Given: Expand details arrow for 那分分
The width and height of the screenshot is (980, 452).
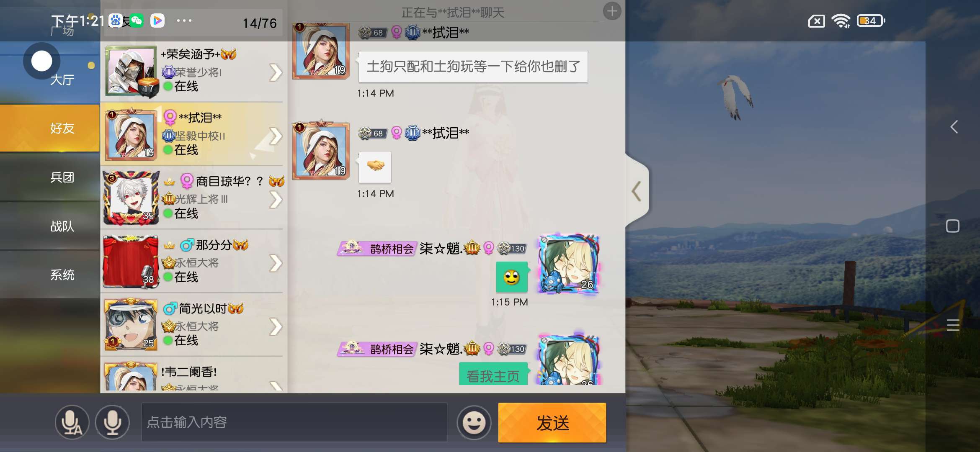Looking at the screenshot, I should [x=276, y=263].
